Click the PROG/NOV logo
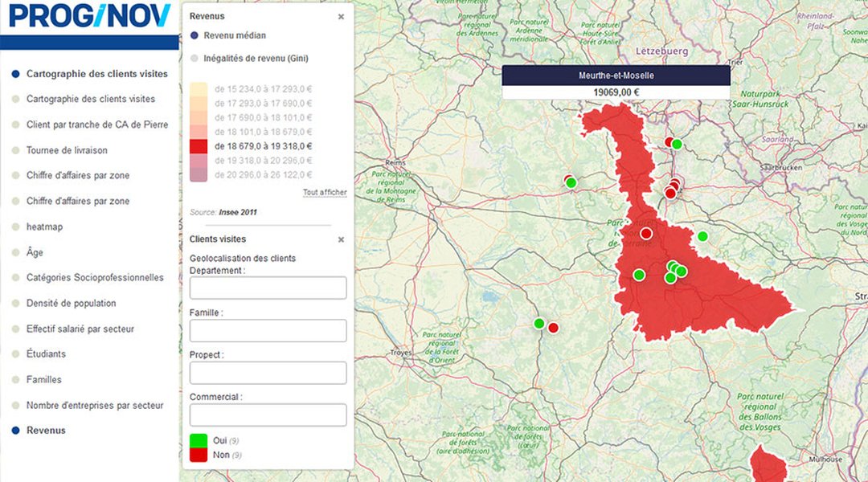Viewport: 868px width, 482px height. (x=90, y=15)
